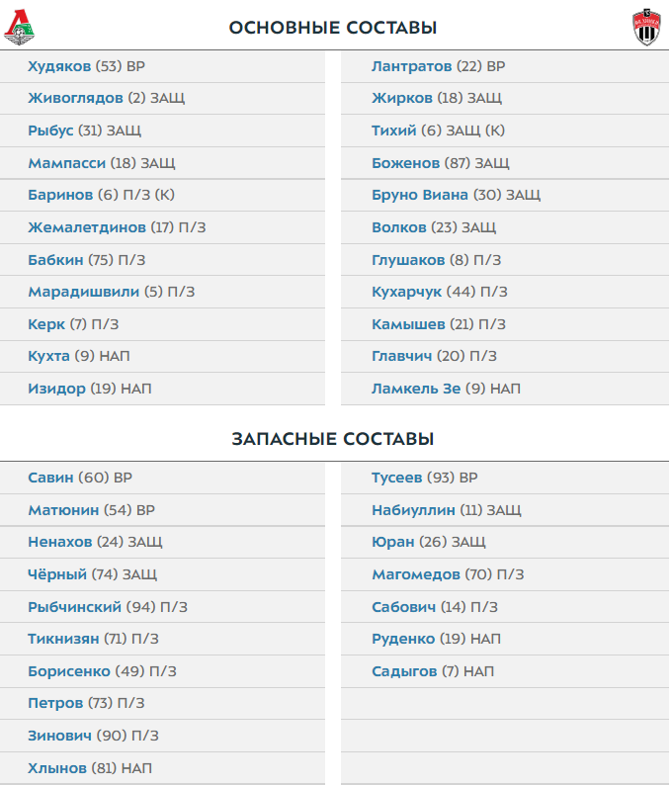Screen dimensions: 672x786
Task: Open Марадишвили's player page
Action: [x=83, y=292]
